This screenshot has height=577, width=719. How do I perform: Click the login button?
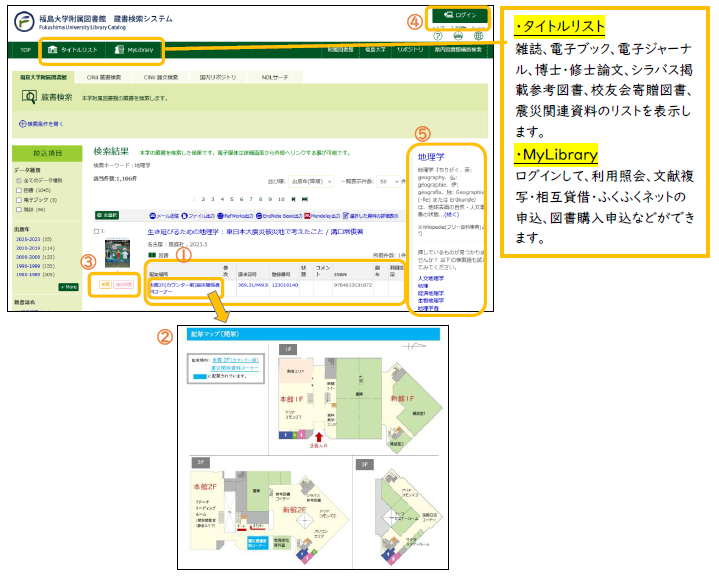[x=460, y=16]
